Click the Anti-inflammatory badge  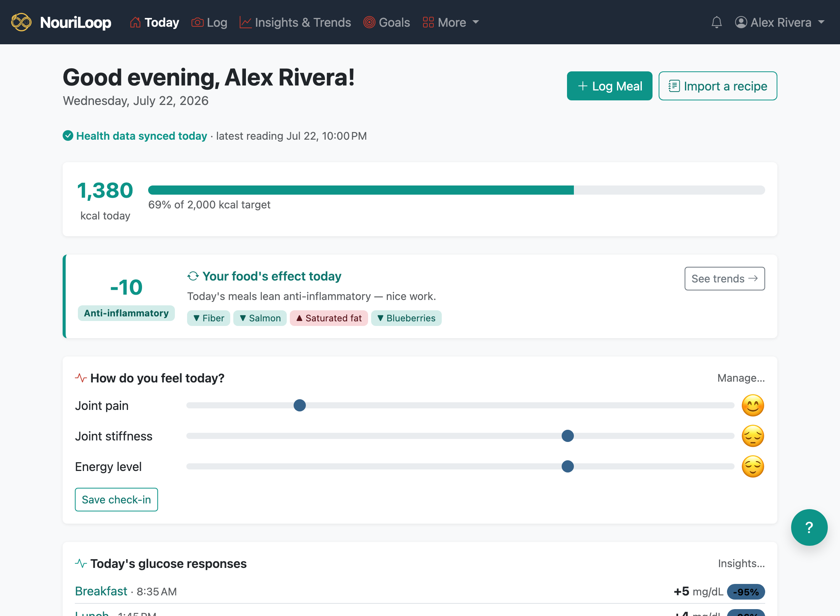pos(126,313)
